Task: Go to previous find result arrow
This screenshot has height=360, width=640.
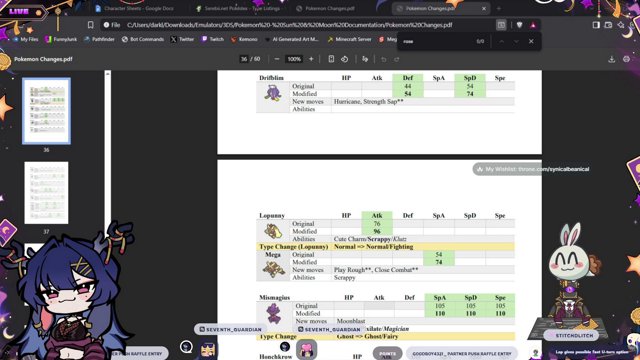Action: [x=502, y=41]
